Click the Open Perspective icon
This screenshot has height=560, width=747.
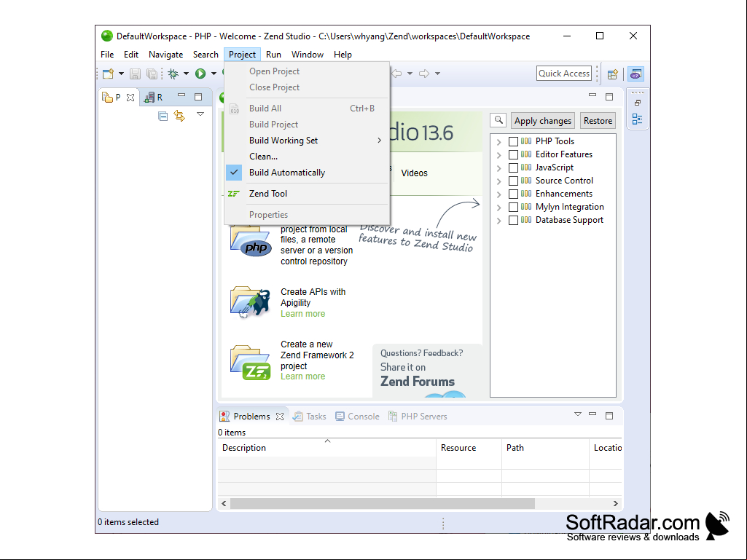(613, 74)
